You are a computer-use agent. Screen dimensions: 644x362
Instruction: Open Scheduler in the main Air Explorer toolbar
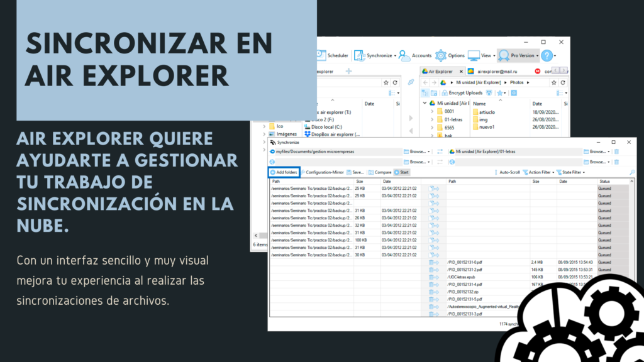point(333,55)
